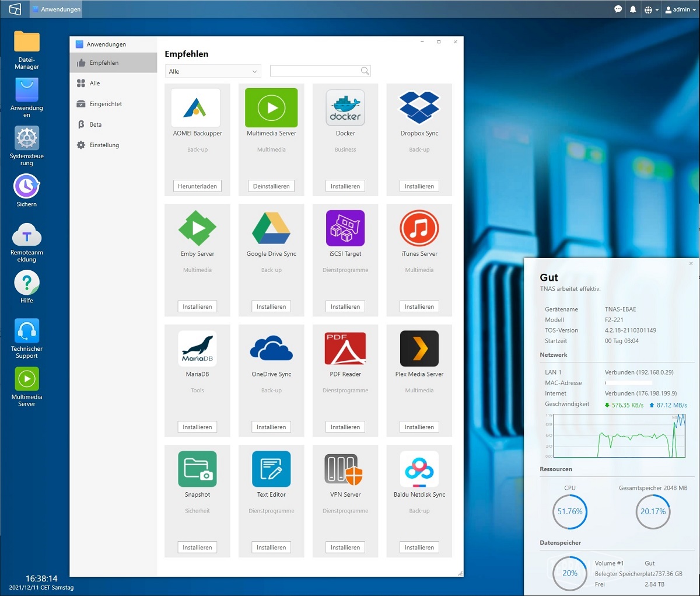Select the Multimedia Server app tile icon
The width and height of the screenshot is (700, 596).
(272, 108)
